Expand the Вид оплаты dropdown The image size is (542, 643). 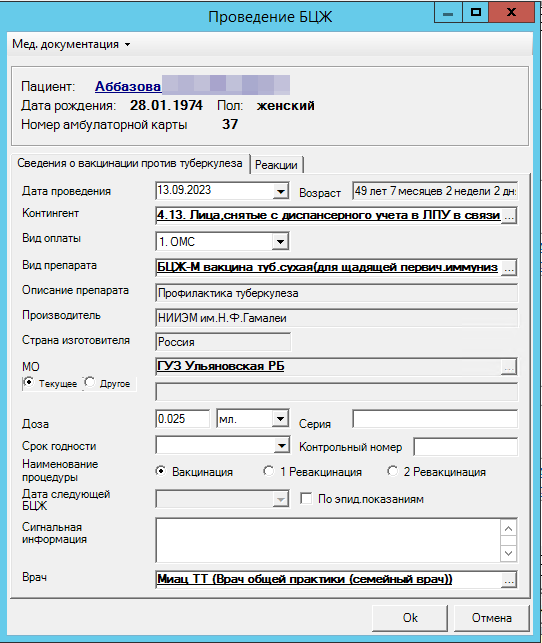pos(280,242)
